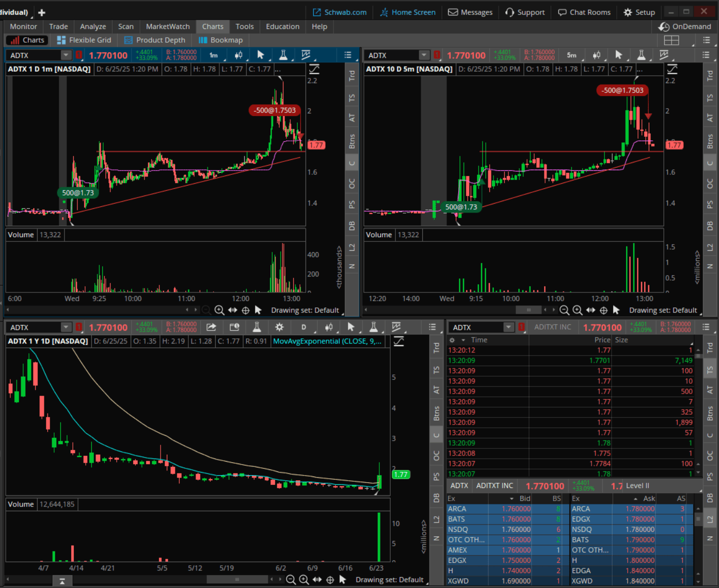Click the -500@1.7503 order bubble on the 1m chart
719x588 pixels.
click(275, 110)
